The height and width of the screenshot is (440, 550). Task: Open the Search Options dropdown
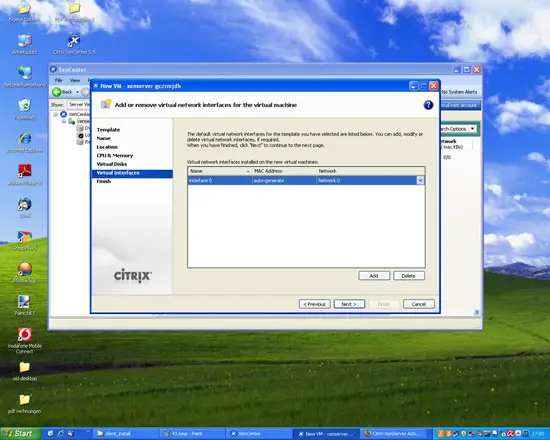(x=457, y=129)
